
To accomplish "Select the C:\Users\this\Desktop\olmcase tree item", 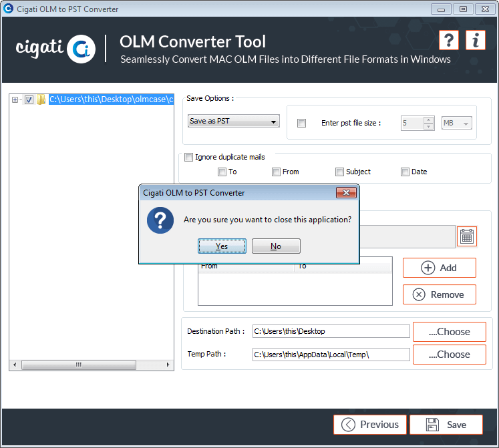I will [x=111, y=99].
